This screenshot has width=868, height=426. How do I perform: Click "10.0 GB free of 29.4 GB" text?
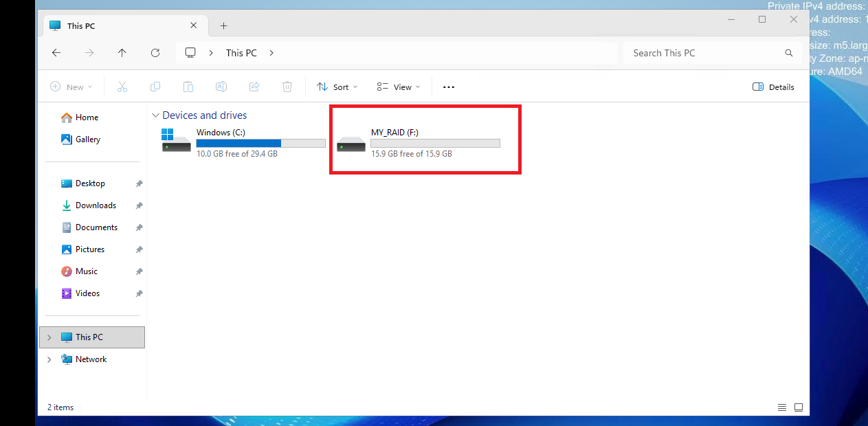click(237, 154)
